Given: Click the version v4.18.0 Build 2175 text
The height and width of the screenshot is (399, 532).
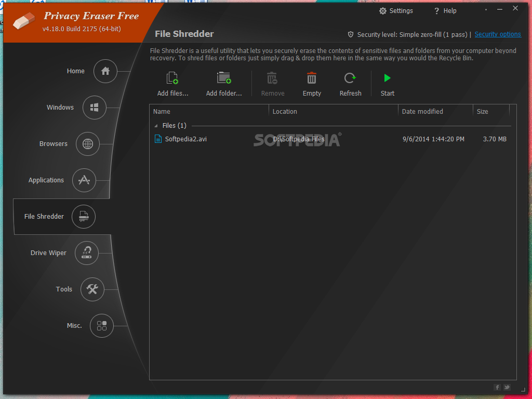Looking at the screenshot, I should point(82,29).
